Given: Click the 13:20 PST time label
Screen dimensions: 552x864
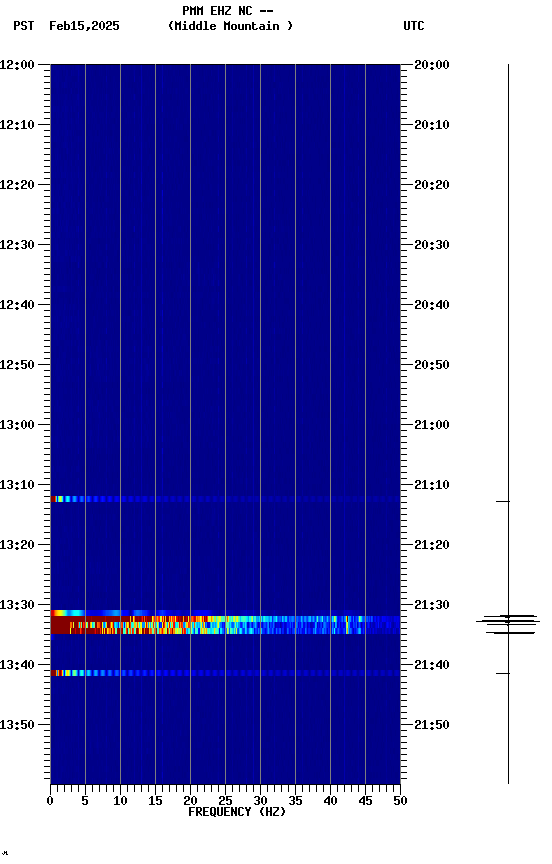Looking at the screenshot, I should coord(17,545).
